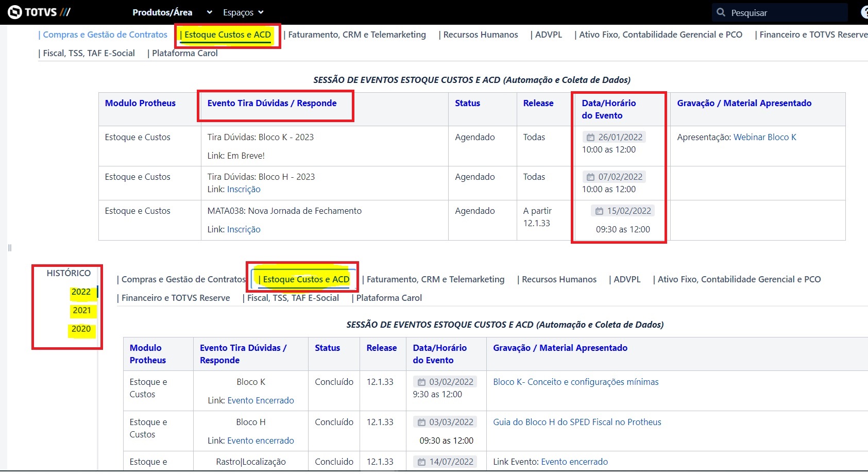Select 2020 in Histórico list
868x474 pixels.
[81, 329]
